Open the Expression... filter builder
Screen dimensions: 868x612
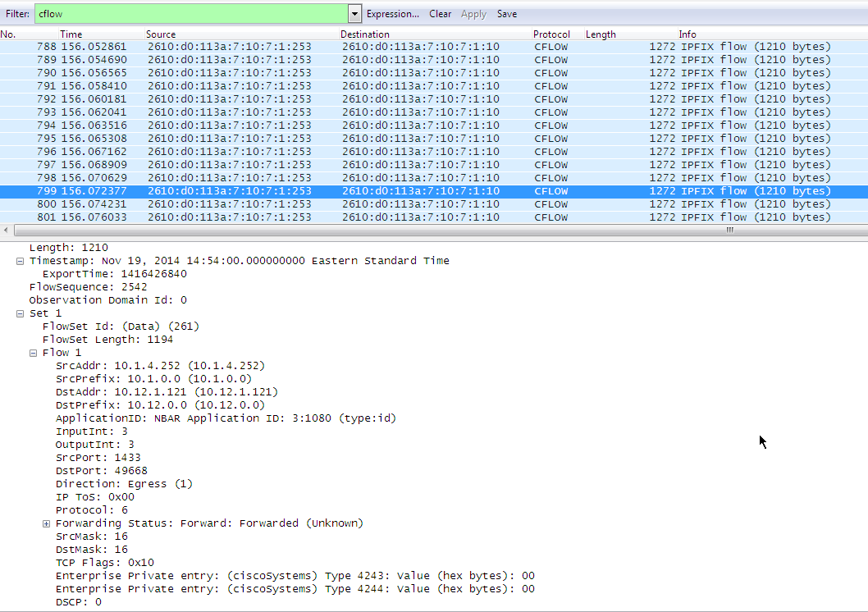[392, 14]
